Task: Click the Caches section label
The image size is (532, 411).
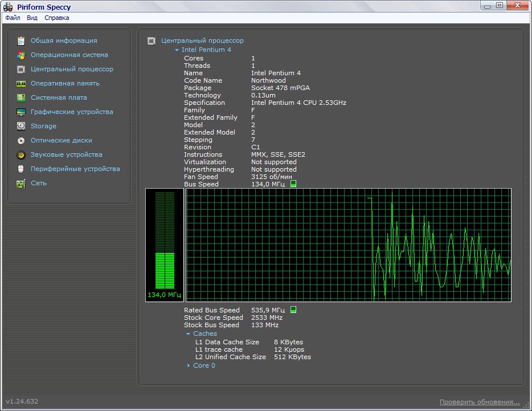Action: pyautogui.click(x=205, y=333)
